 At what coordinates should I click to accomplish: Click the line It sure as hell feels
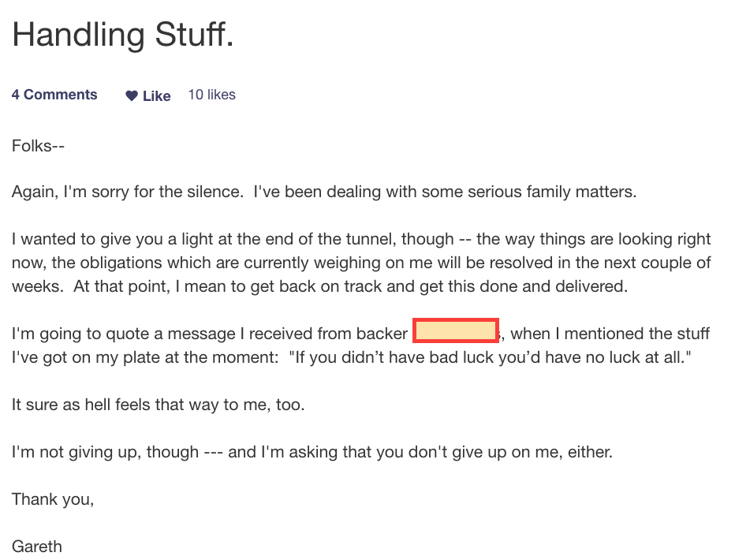coord(159,405)
